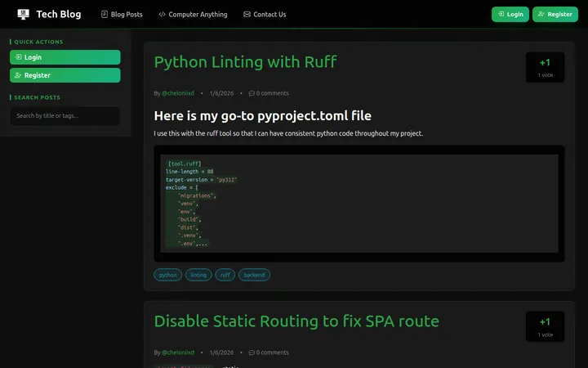The height and width of the screenshot is (368, 588).
Task: Click the envelope icon next to Contact Us
Action: [x=247, y=14]
